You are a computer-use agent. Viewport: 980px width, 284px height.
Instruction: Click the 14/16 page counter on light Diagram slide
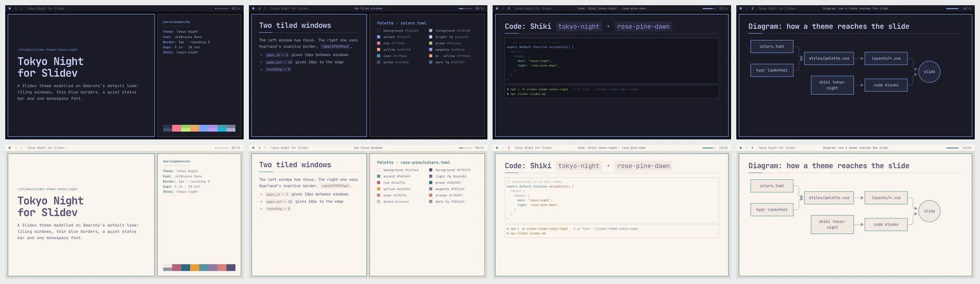click(967, 148)
